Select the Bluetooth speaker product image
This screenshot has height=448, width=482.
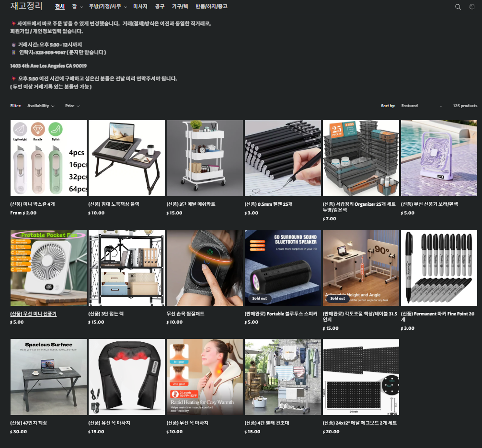tap(283, 268)
